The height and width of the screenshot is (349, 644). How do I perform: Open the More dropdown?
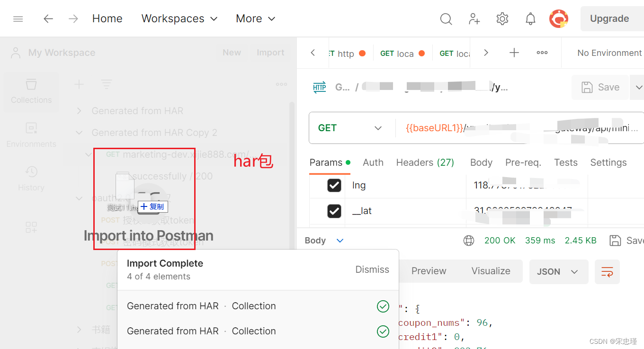pos(256,18)
